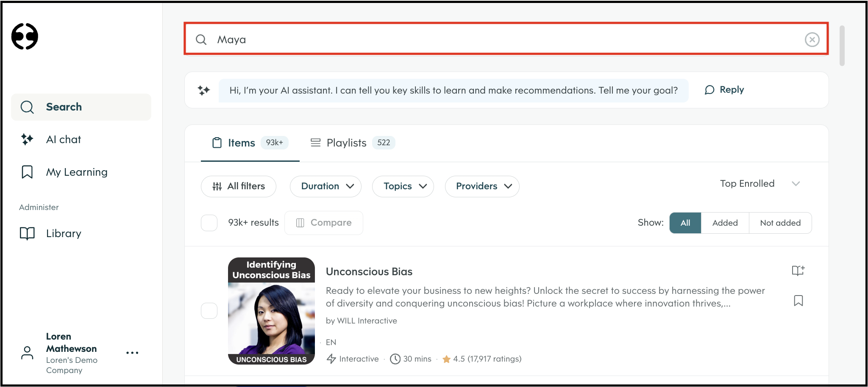Toggle the select-all results checkbox

coord(209,223)
